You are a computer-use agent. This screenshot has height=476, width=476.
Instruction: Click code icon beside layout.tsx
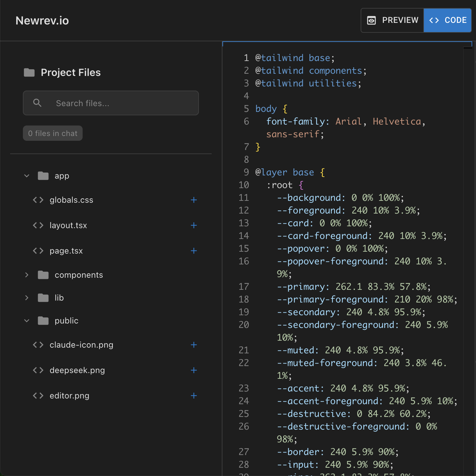click(38, 225)
